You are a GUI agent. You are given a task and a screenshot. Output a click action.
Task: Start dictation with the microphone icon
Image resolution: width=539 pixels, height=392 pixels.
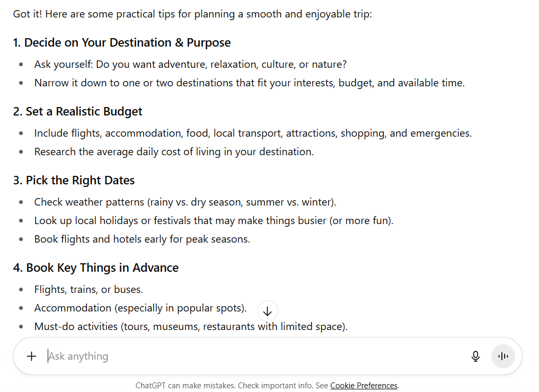pyautogui.click(x=475, y=357)
